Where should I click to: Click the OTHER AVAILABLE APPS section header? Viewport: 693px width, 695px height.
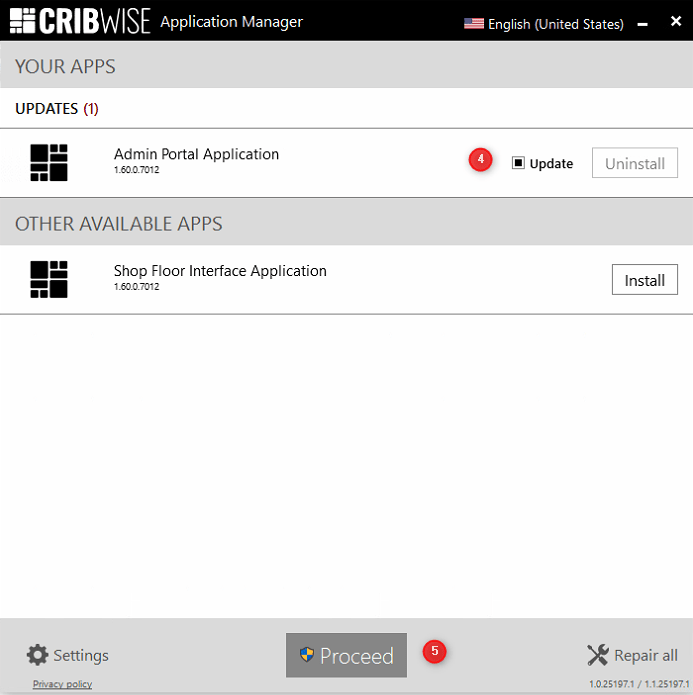pyautogui.click(x=118, y=223)
